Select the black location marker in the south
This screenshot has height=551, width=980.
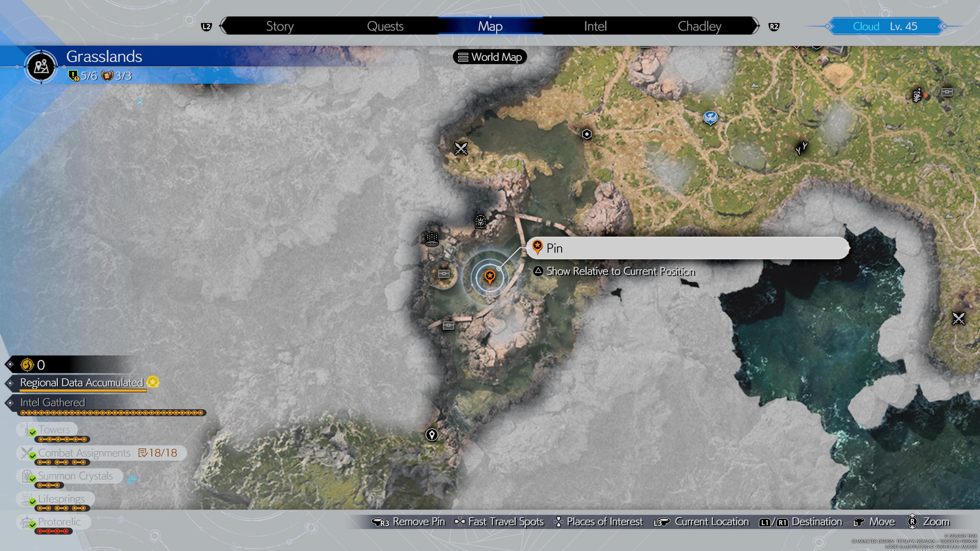pyautogui.click(x=432, y=435)
